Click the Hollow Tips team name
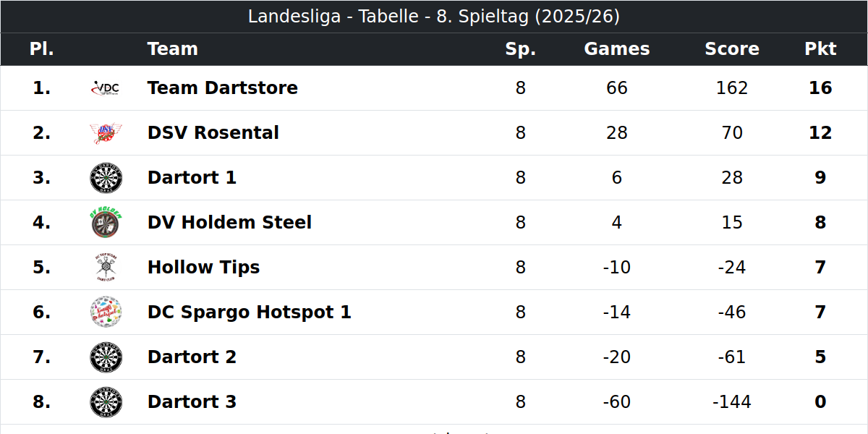 [x=203, y=268]
